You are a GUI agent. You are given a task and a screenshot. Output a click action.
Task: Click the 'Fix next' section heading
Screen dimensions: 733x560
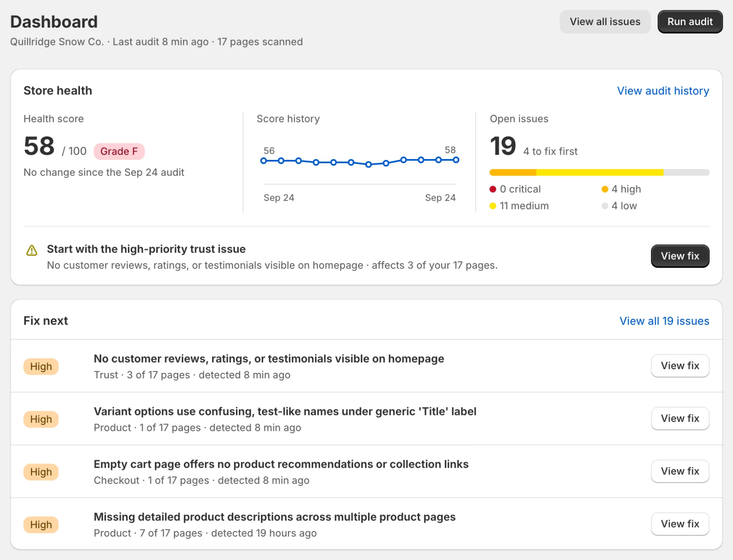[45, 321]
